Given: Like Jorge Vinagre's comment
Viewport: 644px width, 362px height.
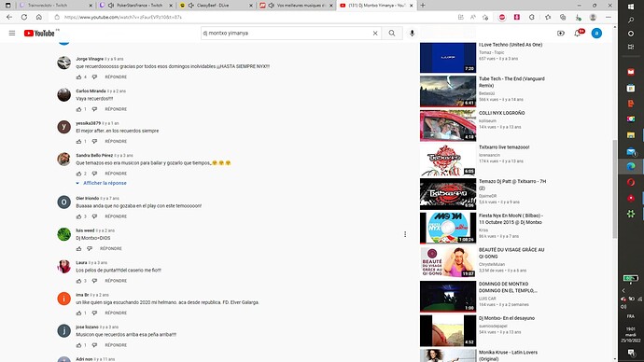Looking at the screenshot, I should pos(78,77).
